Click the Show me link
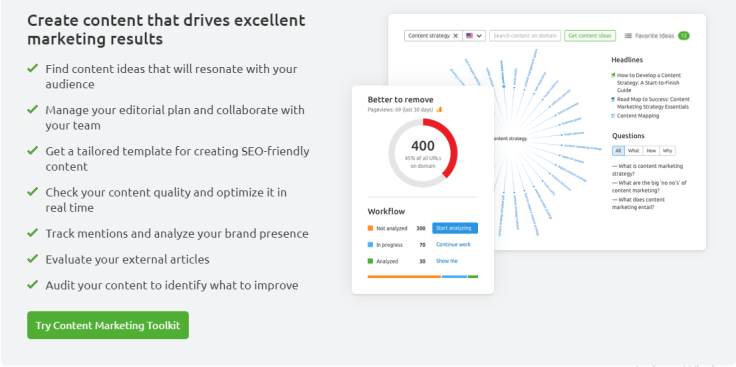Screen dimensions: 736x367 (x=446, y=261)
